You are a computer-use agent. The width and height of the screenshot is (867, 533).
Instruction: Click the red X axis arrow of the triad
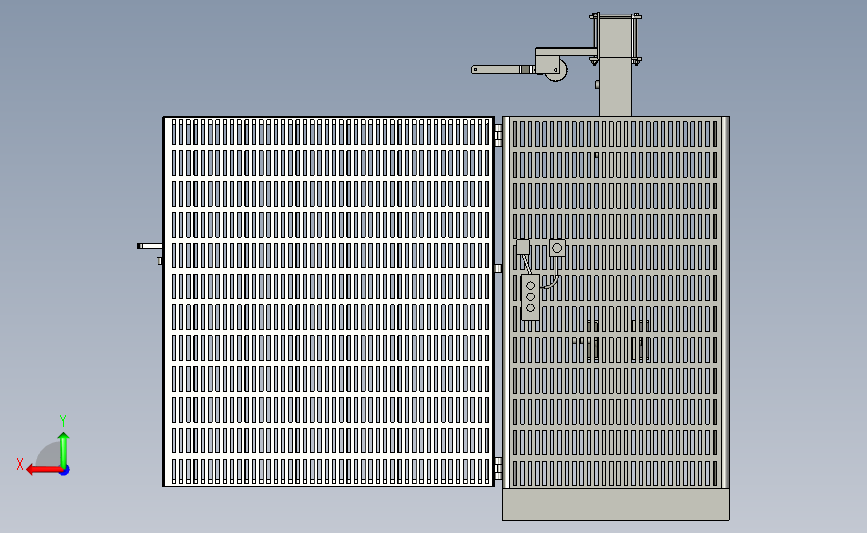(43, 470)
